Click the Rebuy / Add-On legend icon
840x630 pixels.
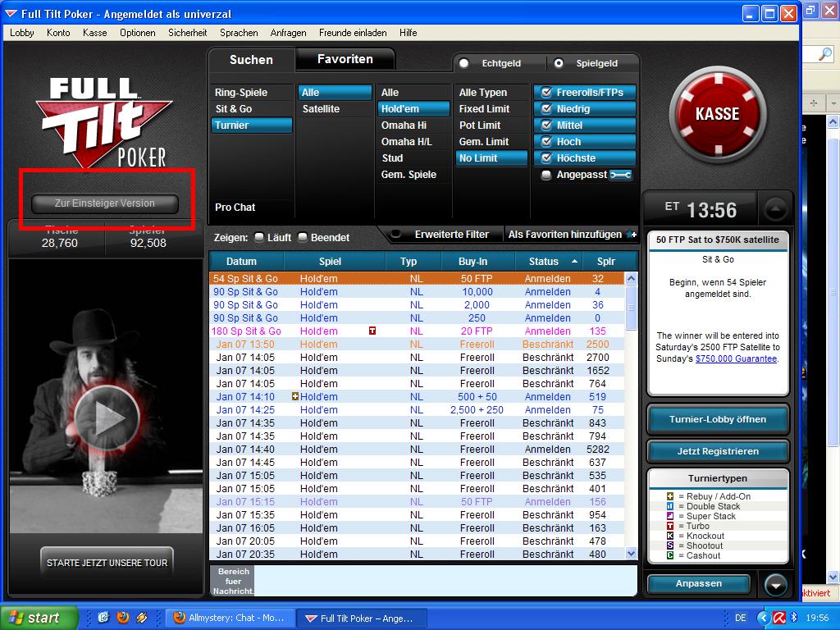[x=669, y=496]
